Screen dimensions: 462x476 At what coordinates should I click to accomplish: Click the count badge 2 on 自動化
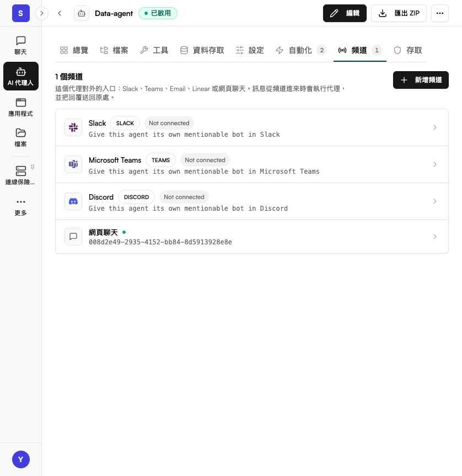click(321, 50)
